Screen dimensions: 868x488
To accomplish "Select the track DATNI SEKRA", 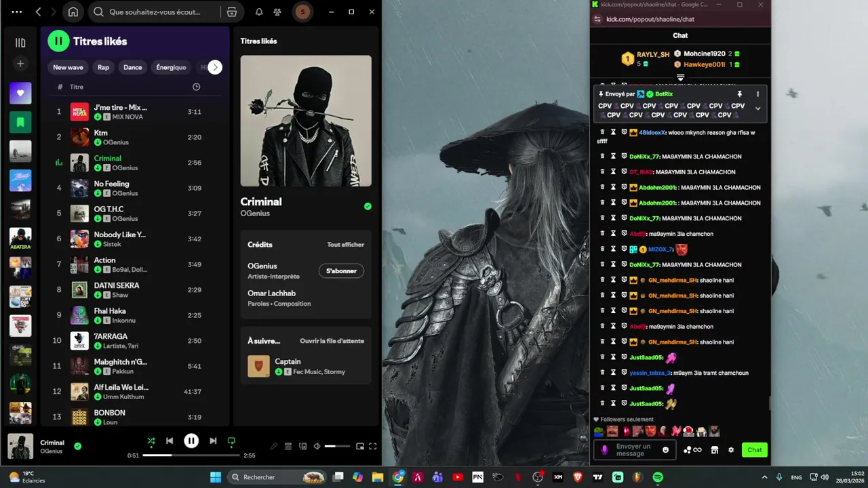I will click(136, 289).
